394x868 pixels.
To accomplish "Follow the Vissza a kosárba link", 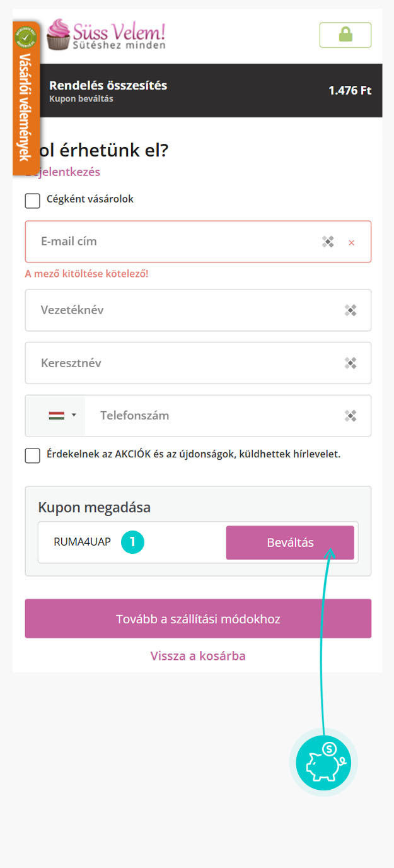I will [198, 656].
